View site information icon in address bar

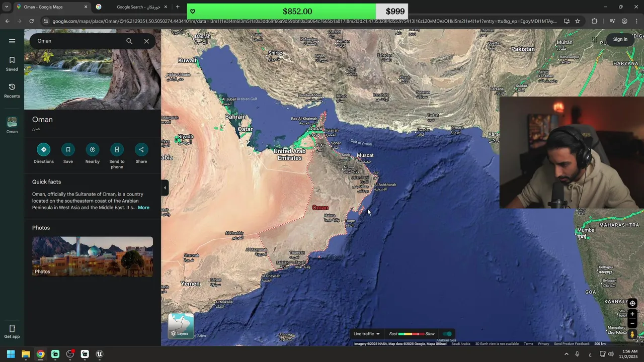pos(46,21)
